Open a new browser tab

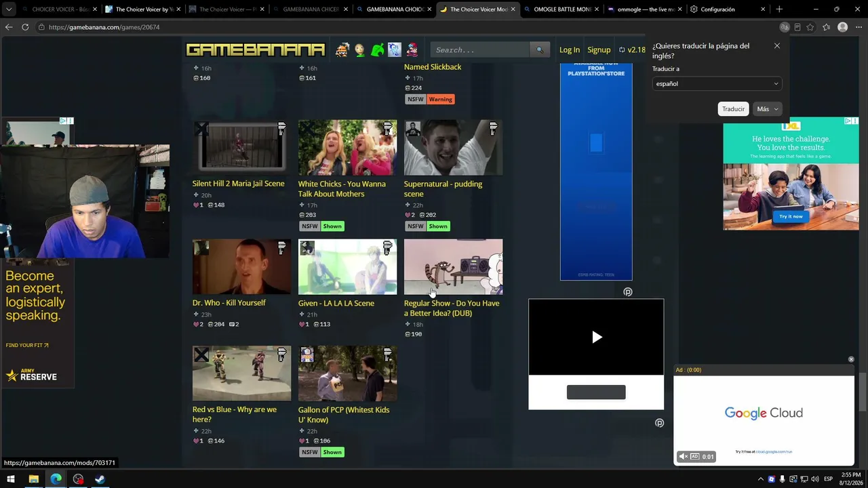coord(779,9)
